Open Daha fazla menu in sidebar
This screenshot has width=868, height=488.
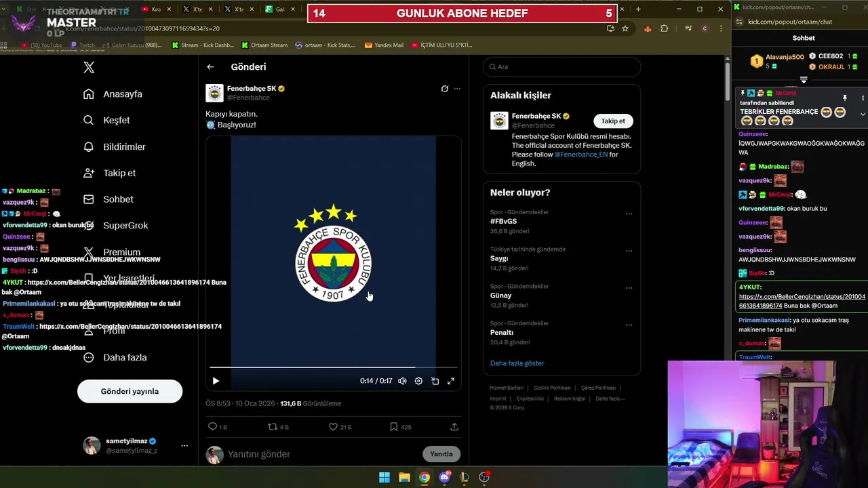click(115, 357)
